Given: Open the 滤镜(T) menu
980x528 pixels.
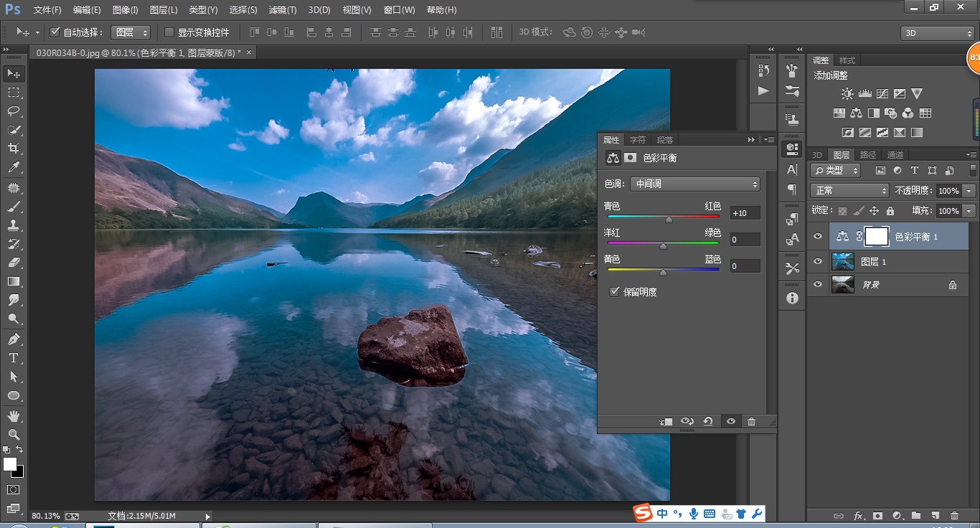Looking at the screenshot, I should 282,10.
